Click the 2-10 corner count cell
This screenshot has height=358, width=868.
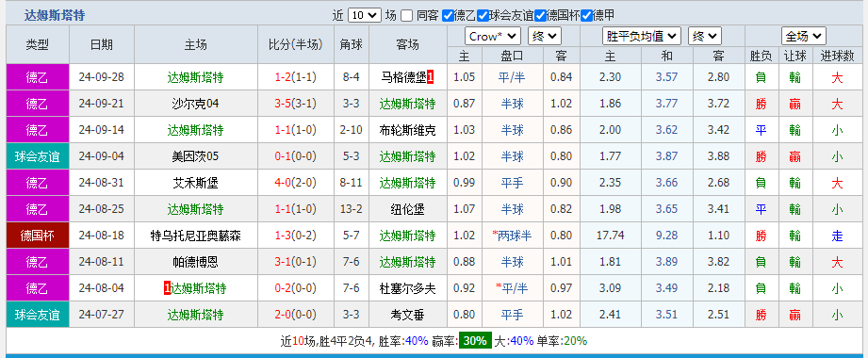pyautogui.click(x=352, y=130)
